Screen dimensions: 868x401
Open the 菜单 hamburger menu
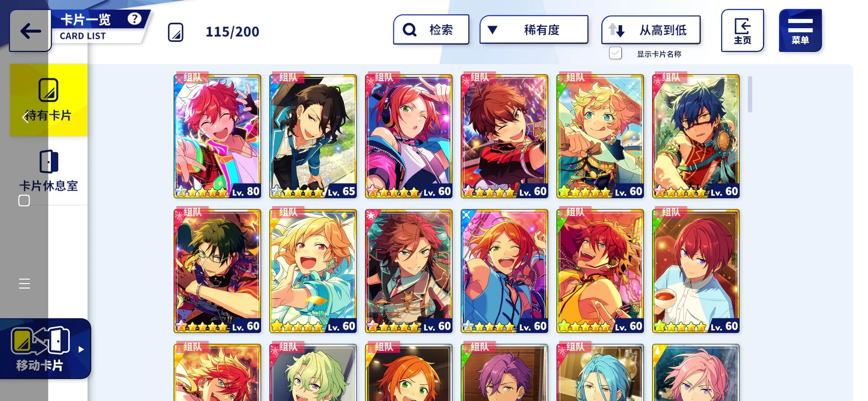point(800,31)
